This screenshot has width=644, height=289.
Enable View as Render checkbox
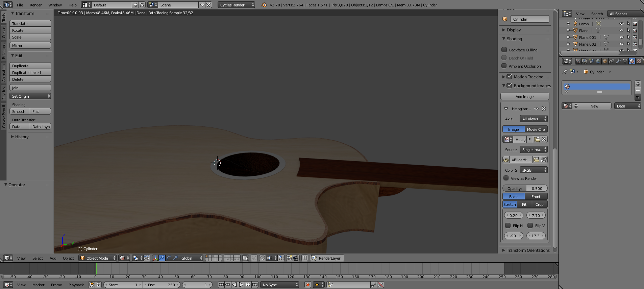coord(506,178)
